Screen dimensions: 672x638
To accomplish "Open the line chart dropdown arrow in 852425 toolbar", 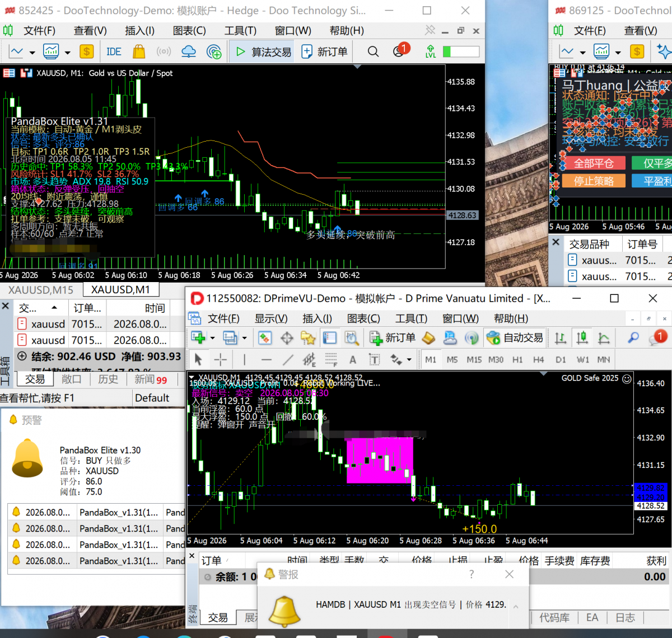I will click(32, 53).
